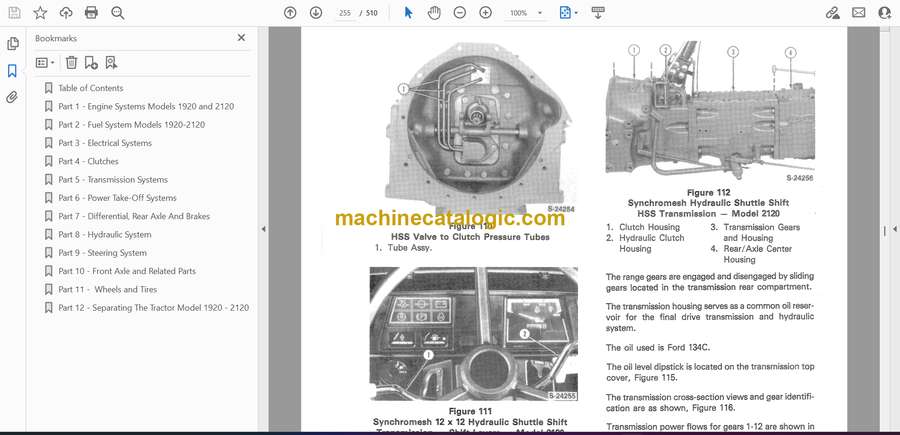Zoom in with the plus icon
This screenshot has width=900, height=435.
pyautogui.click(x=486, y=13)
